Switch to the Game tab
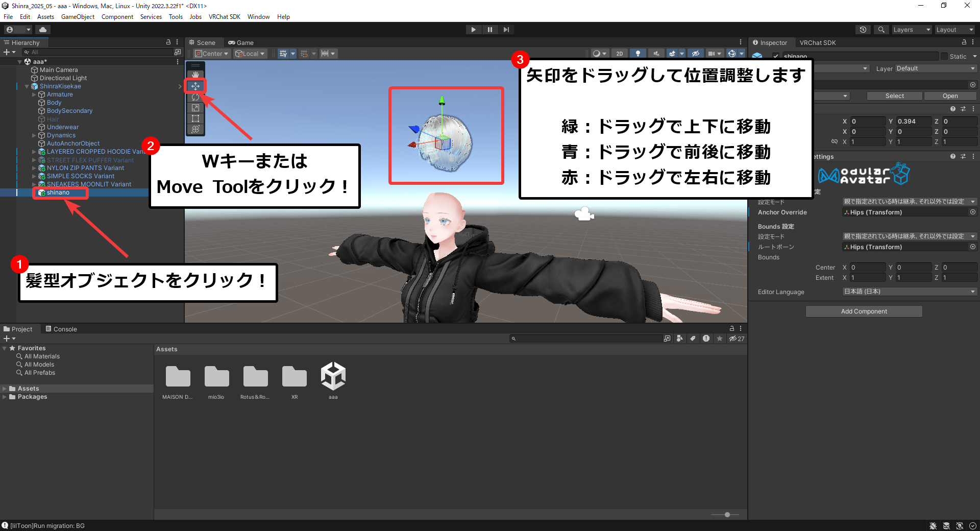This screenshot has width=980, height=531. click(x=241, y=43)
